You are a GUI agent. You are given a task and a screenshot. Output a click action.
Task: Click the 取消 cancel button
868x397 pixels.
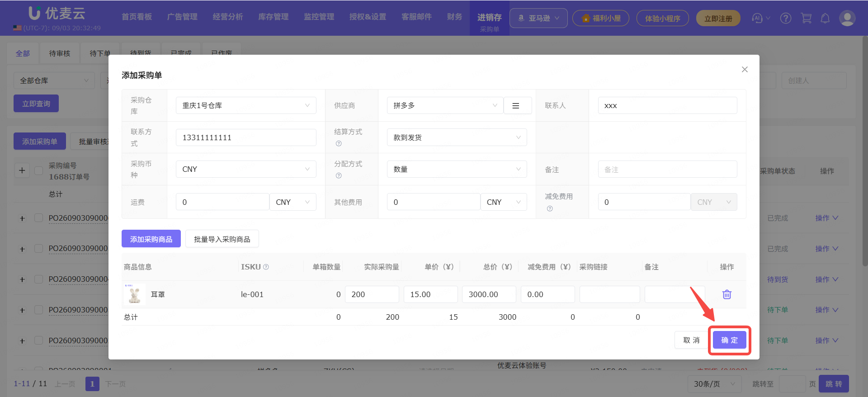point(691,340)
